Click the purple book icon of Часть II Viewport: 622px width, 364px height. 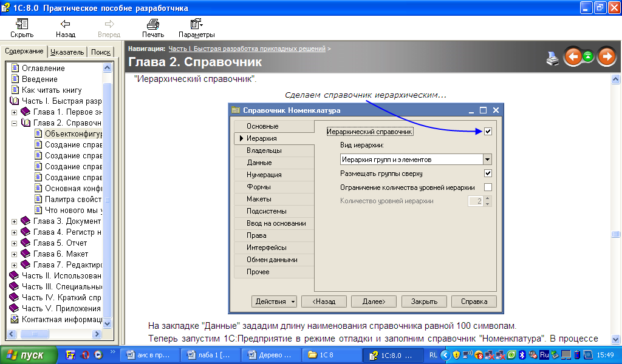click(x=14, y=275)
